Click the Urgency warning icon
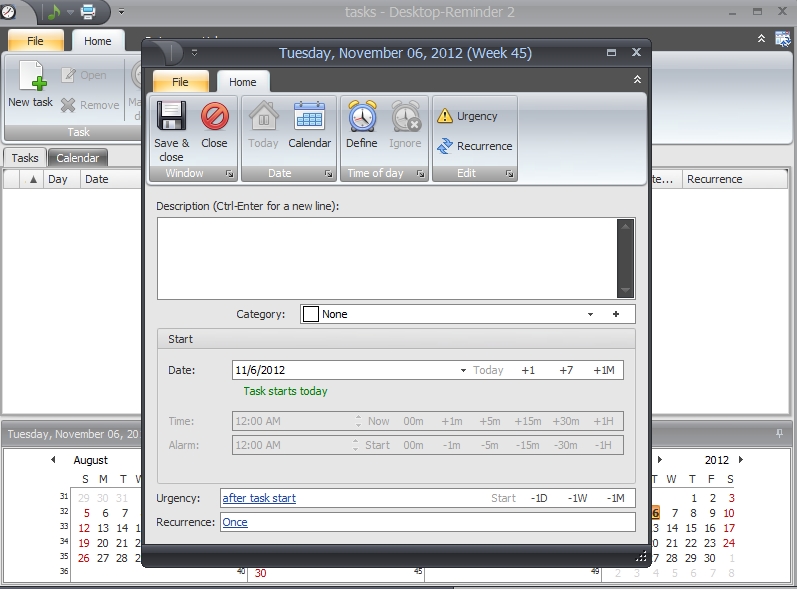 point(445,116)
